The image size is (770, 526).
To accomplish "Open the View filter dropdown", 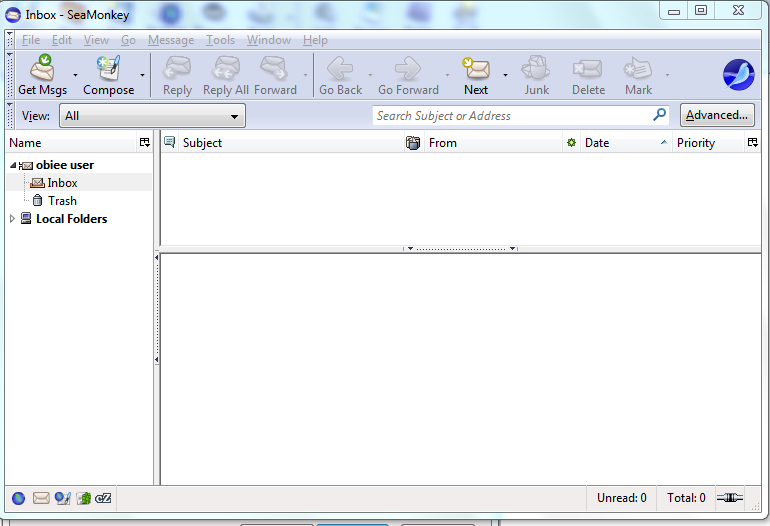I will (152, 116).
